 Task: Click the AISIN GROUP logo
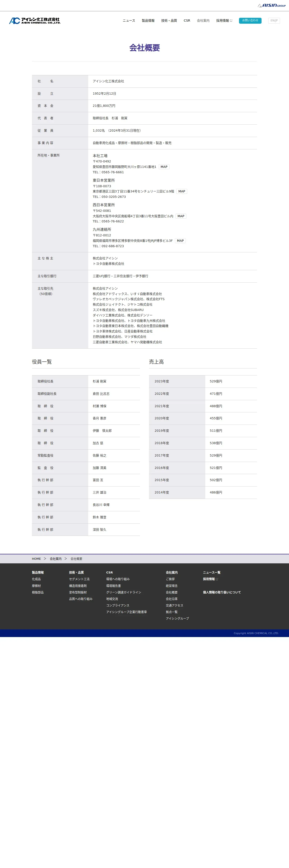coord(271,5)
